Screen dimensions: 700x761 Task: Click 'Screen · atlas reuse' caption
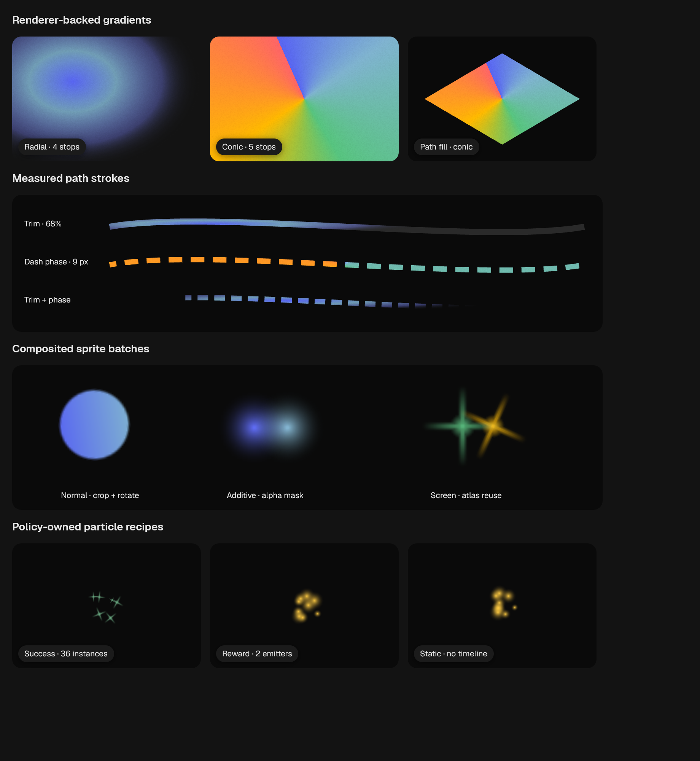(x=466, y=495)
